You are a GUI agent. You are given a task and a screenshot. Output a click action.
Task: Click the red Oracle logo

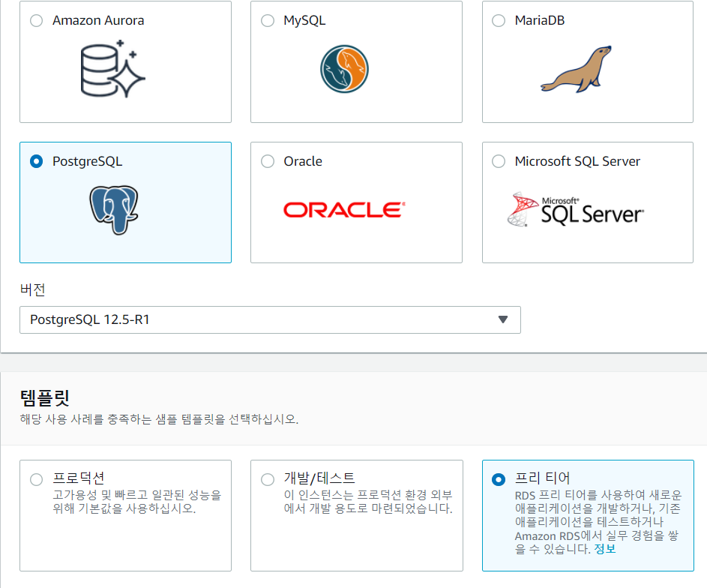pyautogui.click(x=344, y=210)
